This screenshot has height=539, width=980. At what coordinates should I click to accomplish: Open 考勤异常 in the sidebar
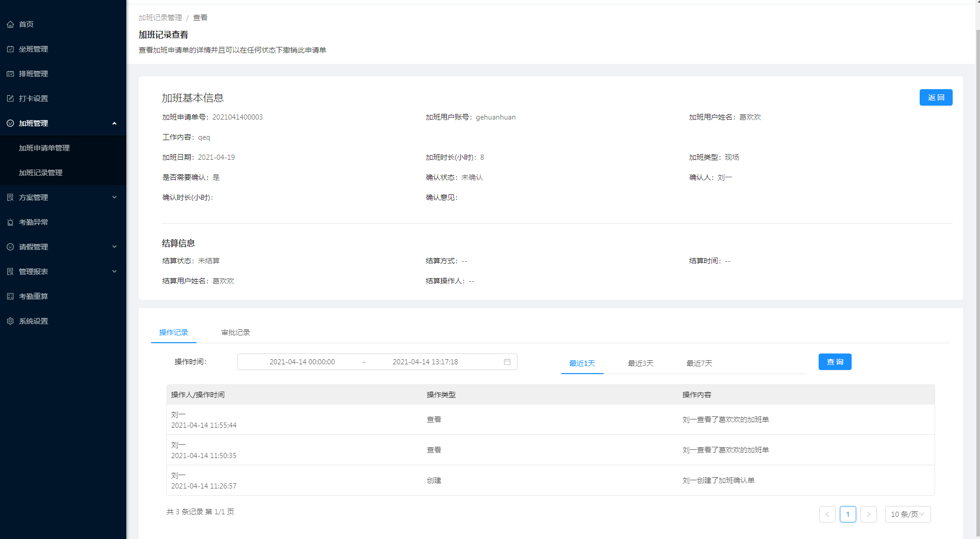63,222
